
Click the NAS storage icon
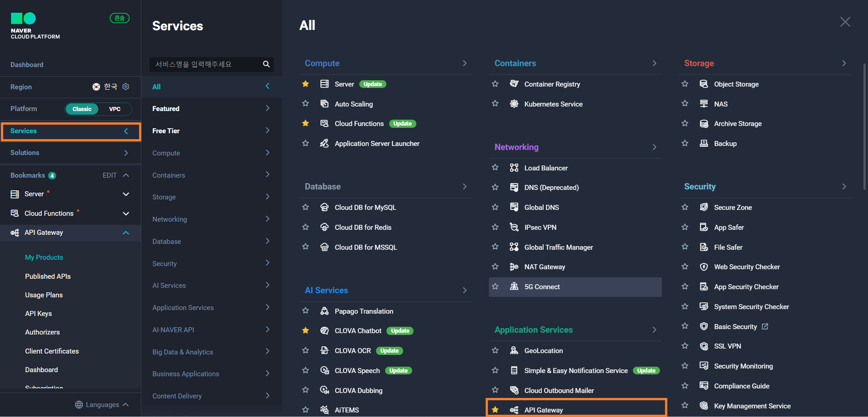704,104
